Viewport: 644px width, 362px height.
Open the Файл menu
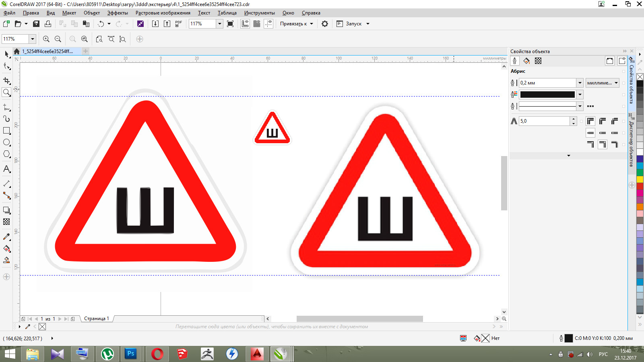point(9,13)
